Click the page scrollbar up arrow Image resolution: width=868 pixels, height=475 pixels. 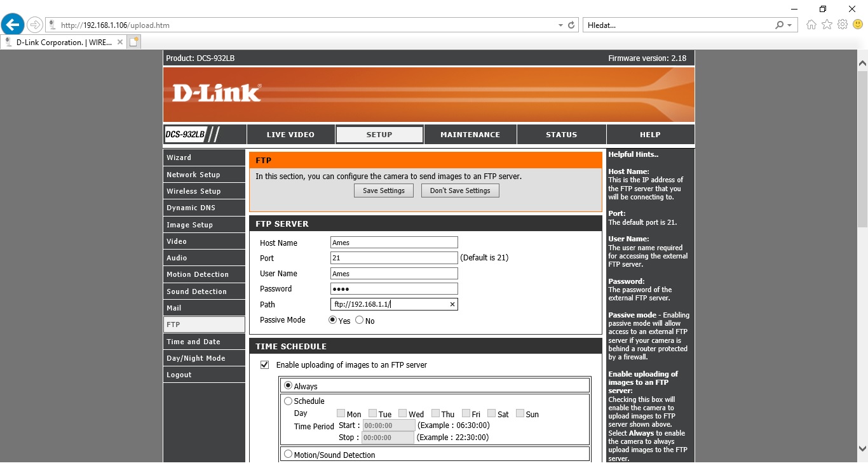[862, 62]
